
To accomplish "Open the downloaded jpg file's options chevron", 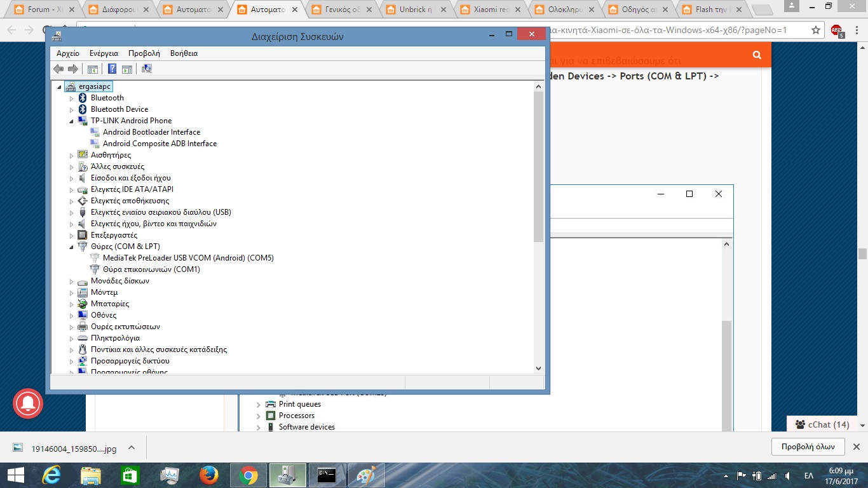I will (132, 447).
